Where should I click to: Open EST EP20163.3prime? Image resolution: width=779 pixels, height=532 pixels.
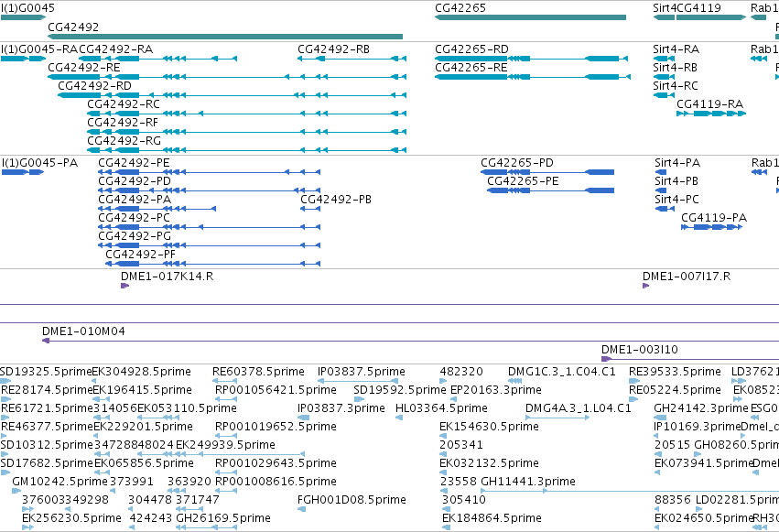coord(453,399)
